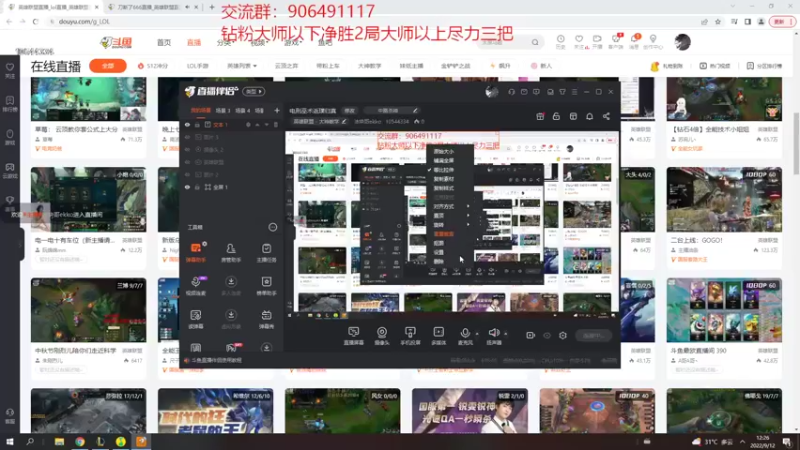The image size is (800, 450).
Task: Collapse the 工具箱 toolbox section
Action: click(273, 227)
